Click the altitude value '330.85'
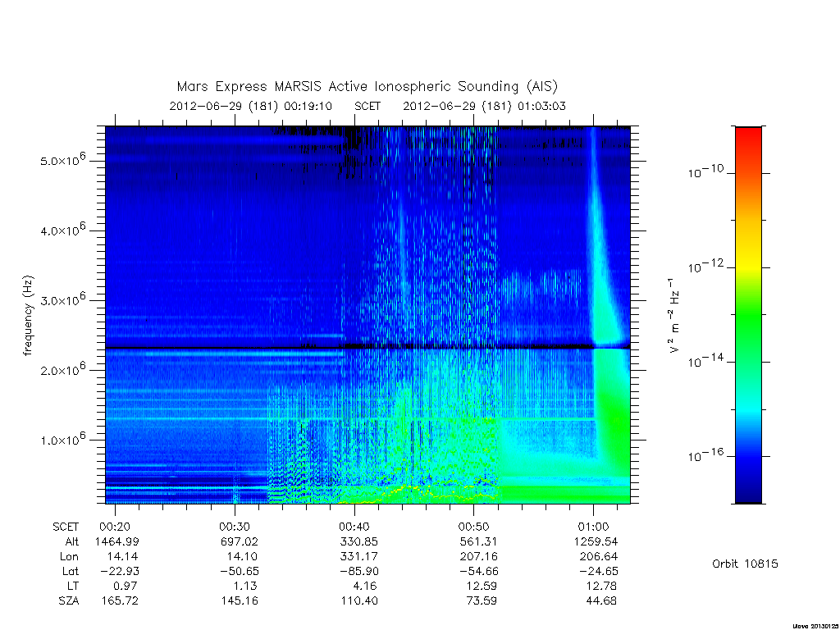 [359, 541]
